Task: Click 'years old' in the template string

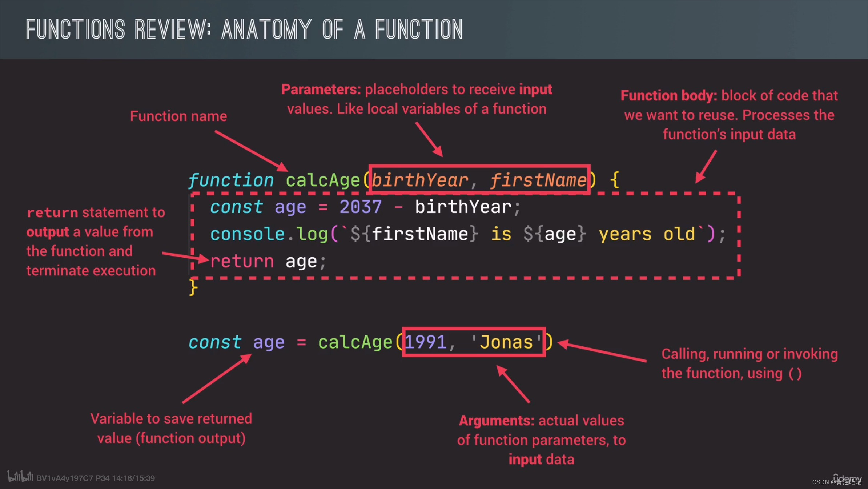Action: click(x=647, y=234)
